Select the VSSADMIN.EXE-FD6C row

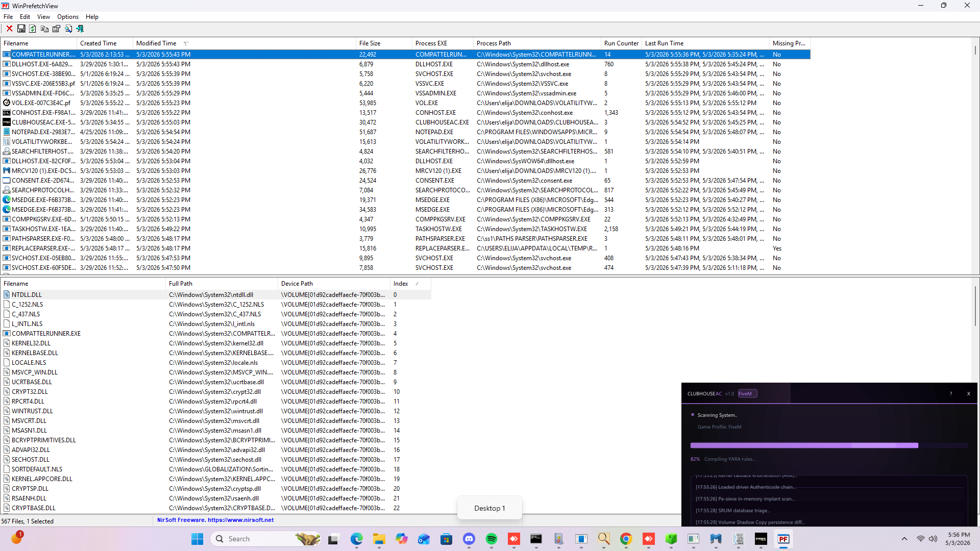[405, 93]
